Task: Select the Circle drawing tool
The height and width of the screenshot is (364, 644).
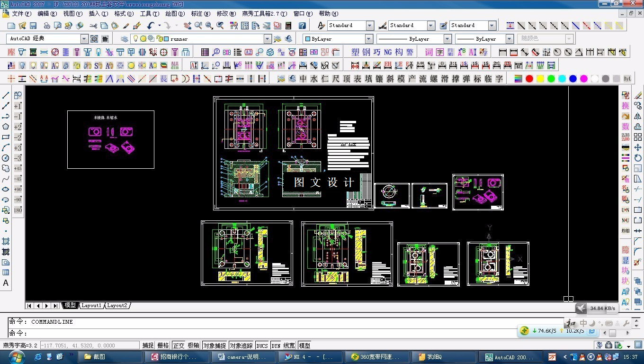Action: click(x=6, y=158)
